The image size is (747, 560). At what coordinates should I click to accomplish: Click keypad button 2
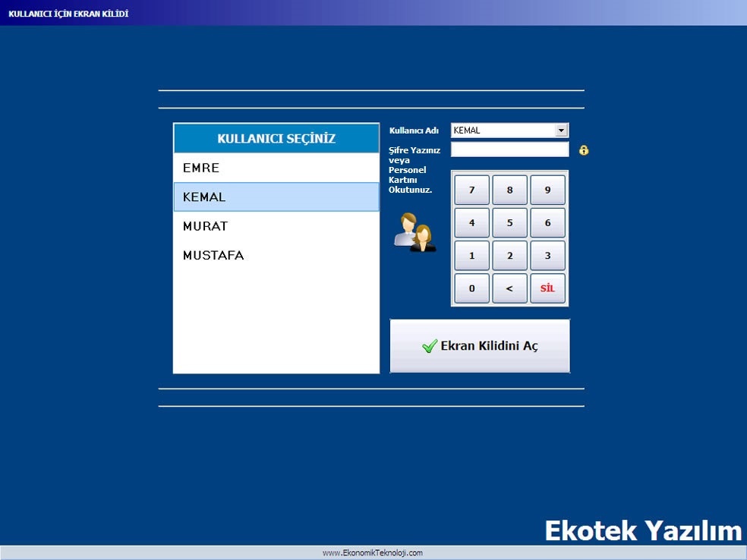(x=509, y=255)
